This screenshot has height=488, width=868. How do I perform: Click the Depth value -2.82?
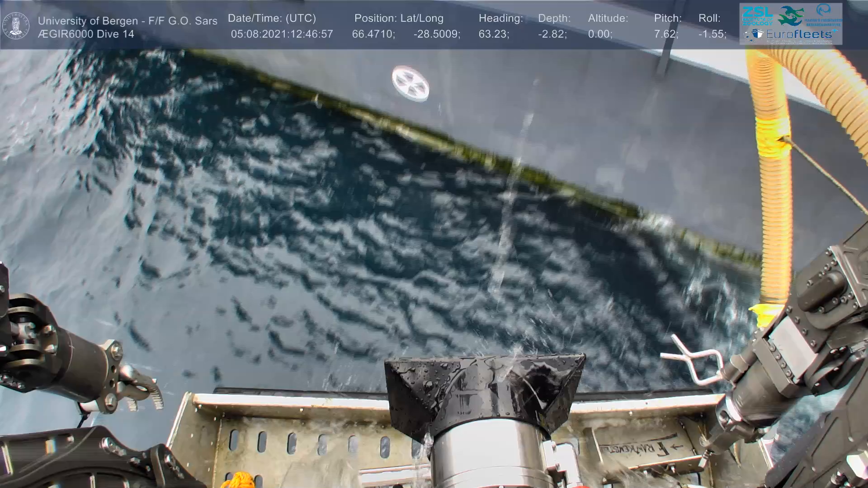click(552, 34)
